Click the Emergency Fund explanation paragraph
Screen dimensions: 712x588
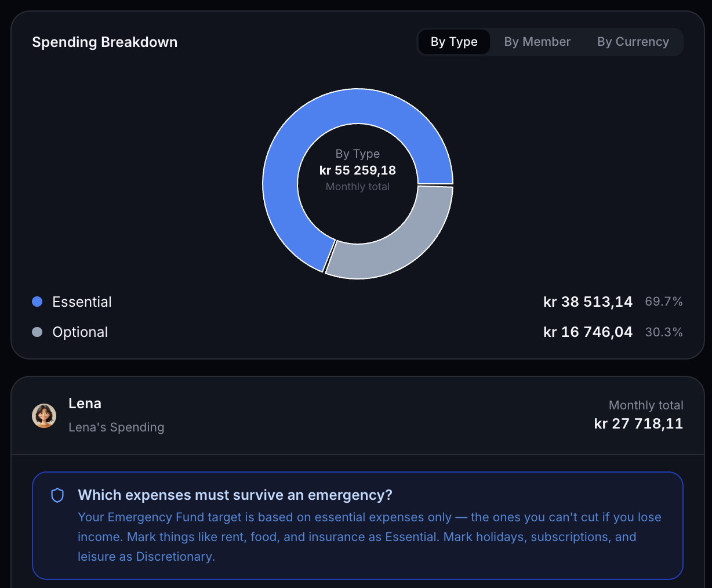tap(369, 536)
